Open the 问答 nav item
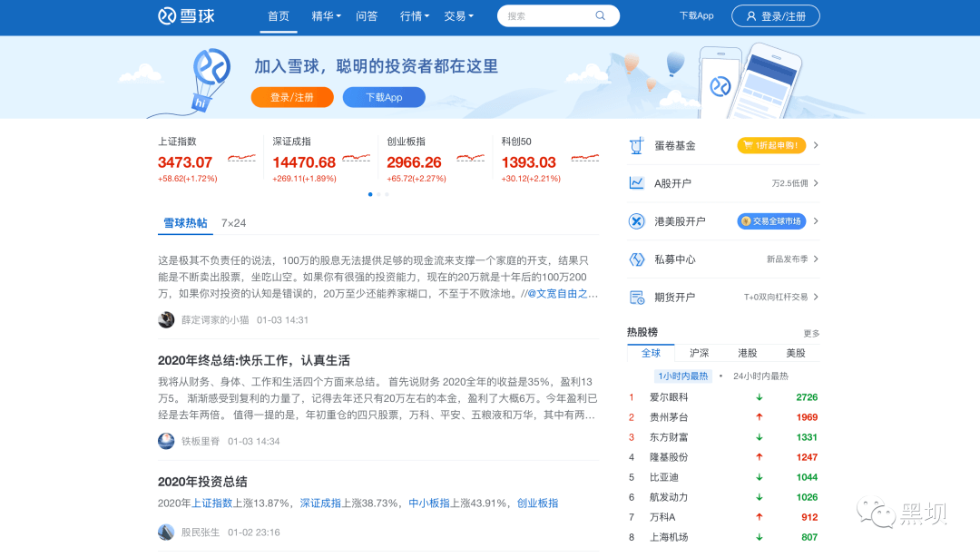The width and height of the screenshot is (980, 557). pos(367,16)
